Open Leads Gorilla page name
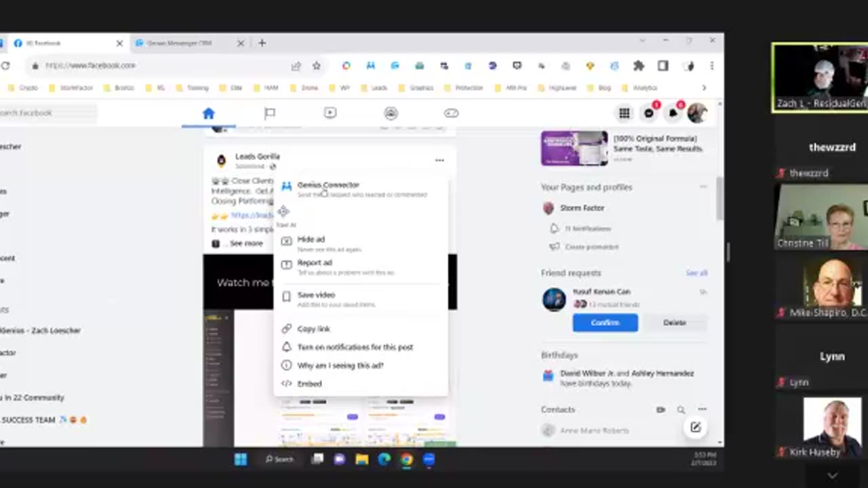 pos(257,157)
